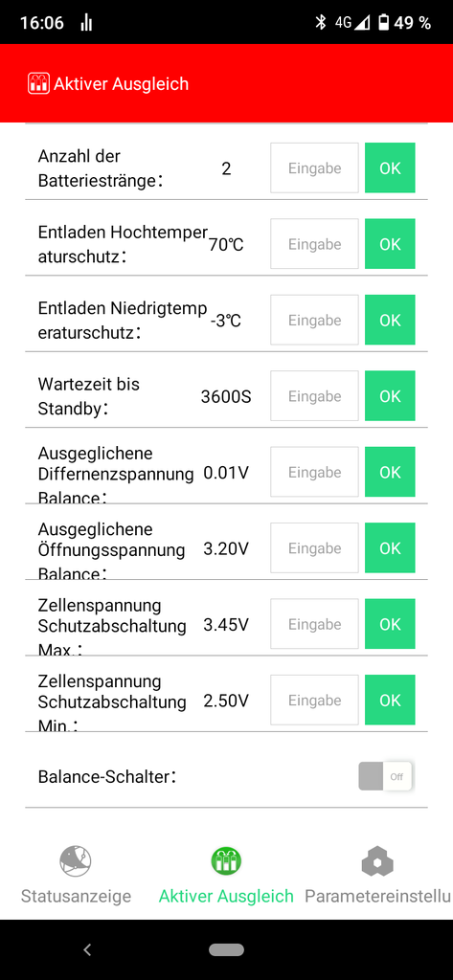Screen dimensions: 453x980
Task: Confirm Anzahl der Batteriestränge with OK
Action: (x=390, y=168)
